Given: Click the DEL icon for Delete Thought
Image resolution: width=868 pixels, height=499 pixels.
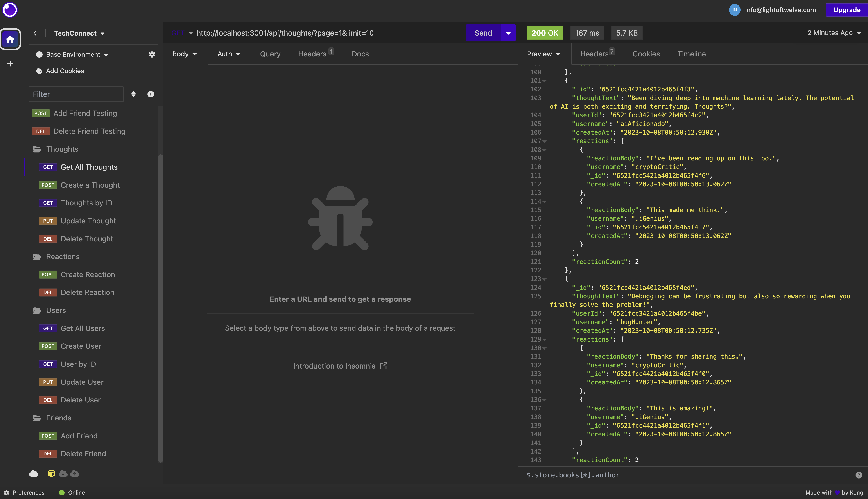Looking at the screenshot, I should click(48, 239).
